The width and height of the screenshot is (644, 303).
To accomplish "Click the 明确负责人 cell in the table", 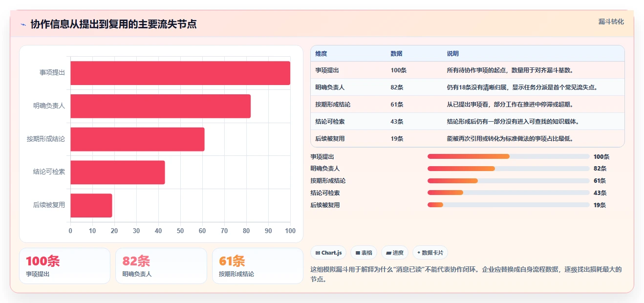I will (330, 87).
